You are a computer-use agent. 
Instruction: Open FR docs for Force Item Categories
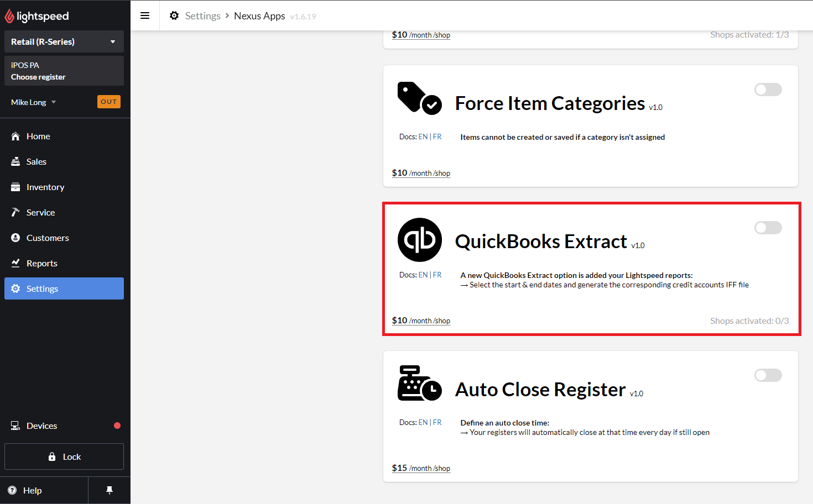tap(437, 136)
